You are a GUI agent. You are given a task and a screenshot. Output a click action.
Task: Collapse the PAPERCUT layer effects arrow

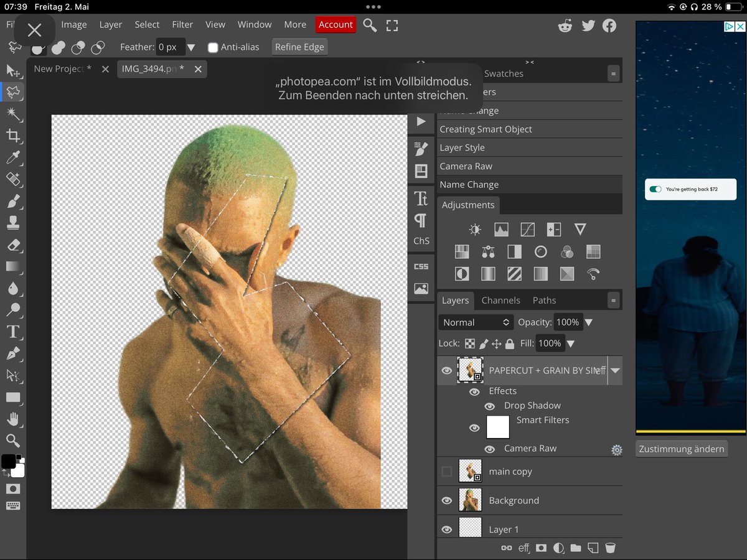pyautogui.click(x=615, y=371)
